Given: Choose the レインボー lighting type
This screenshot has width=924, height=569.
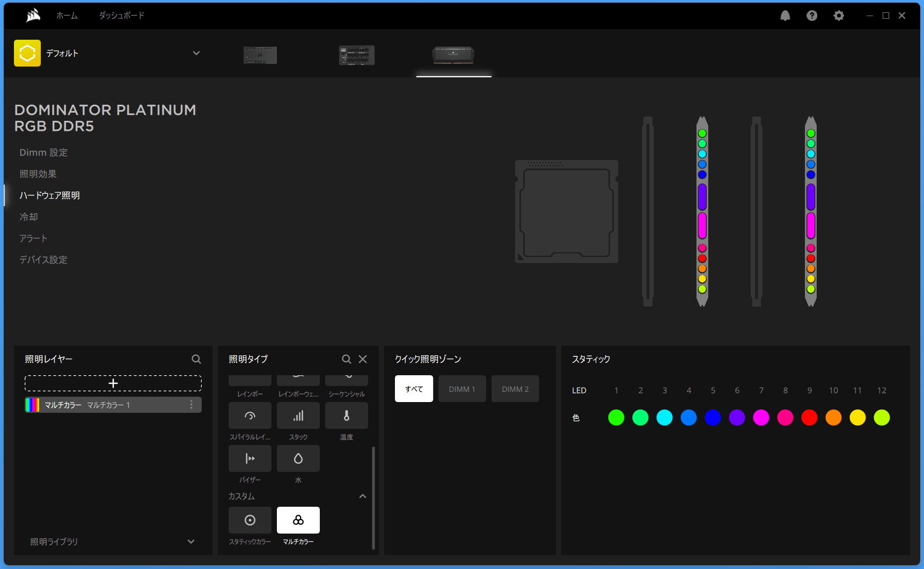Looking at the screenshot, I should pyautogui.click(x=250, y=381).
